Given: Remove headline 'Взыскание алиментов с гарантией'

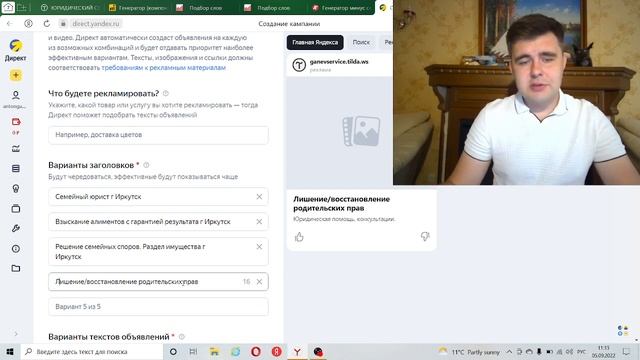Looking at the screenshot, I should coord(259,222).
